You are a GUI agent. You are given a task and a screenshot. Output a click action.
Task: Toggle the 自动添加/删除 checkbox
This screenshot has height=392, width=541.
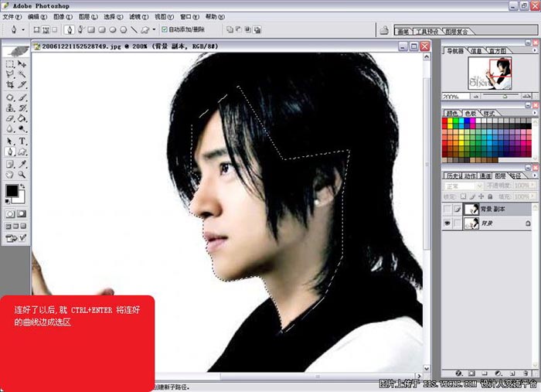[164, 29]
